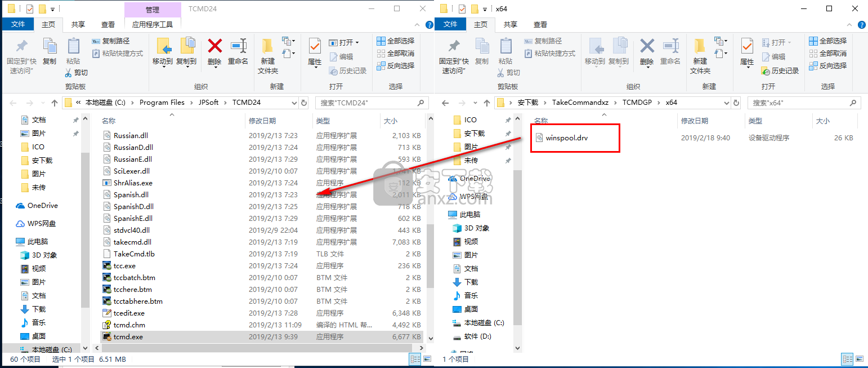
Task: Click Edit (编辑) in TCMD24 ribbon
Action: tap(341, 57)
